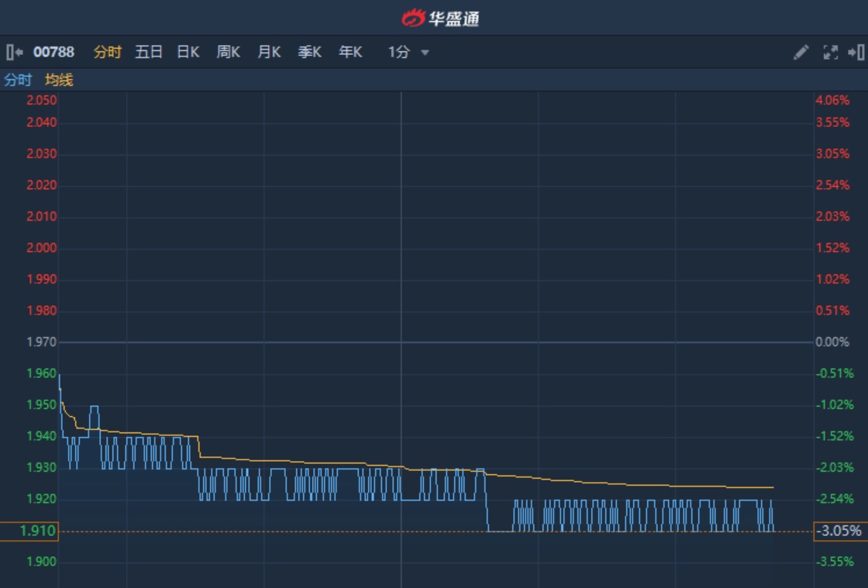The image size is (868, 588).
Task: Open the 1分 interval dropdown arrow
Action: coord(425,53)
